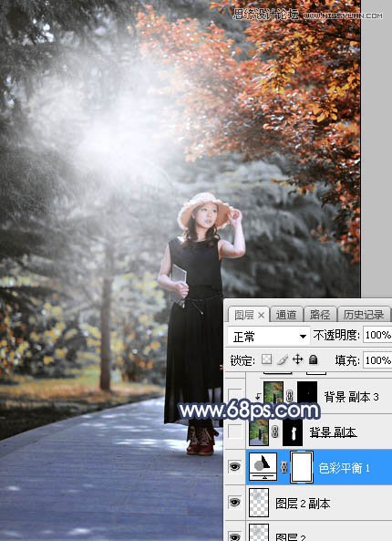Click link icon on 色彩平衡 1 layer
This screenshot has width=392, height=541.
(x=284, y=468)
